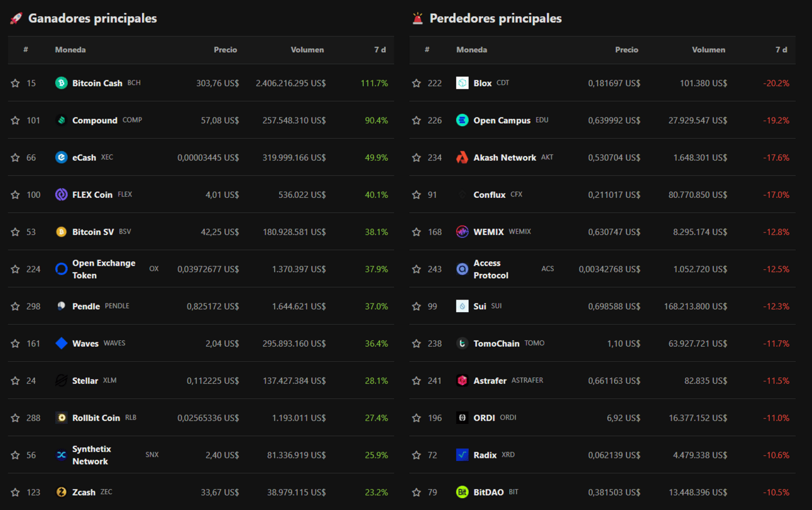Click the Pendle coin logo
This screenshot has width=812, height=510.
click(61, 306)
